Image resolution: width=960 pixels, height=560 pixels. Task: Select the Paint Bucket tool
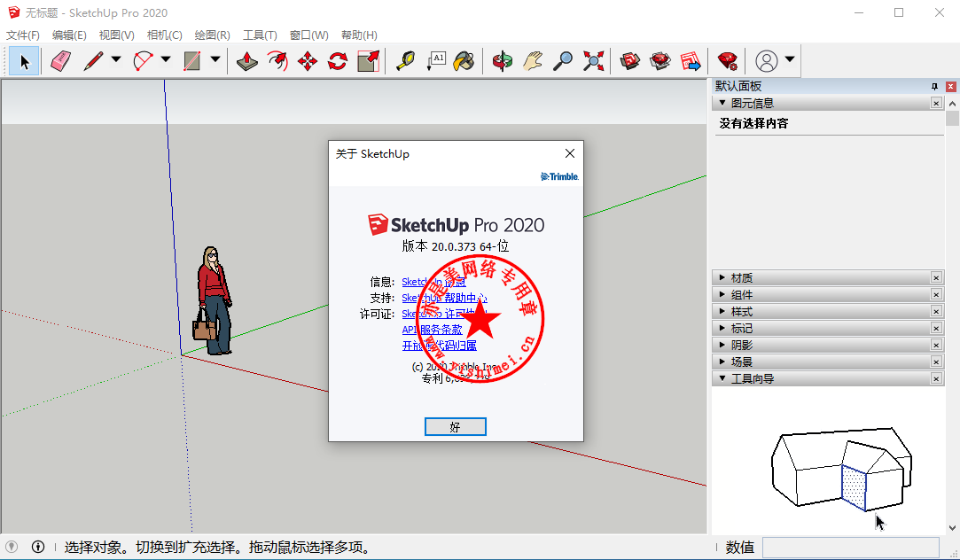coord(464,61)
